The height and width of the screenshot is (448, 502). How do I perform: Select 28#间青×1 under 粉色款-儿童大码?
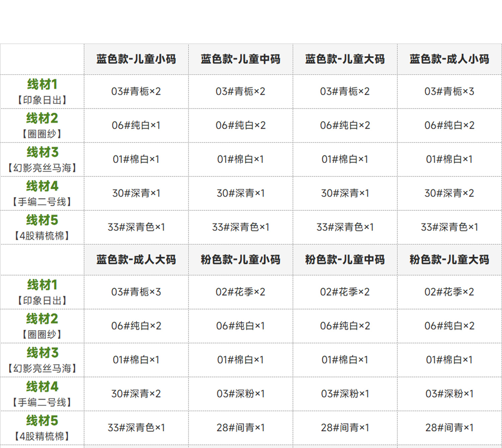click(x=449, y=428)
